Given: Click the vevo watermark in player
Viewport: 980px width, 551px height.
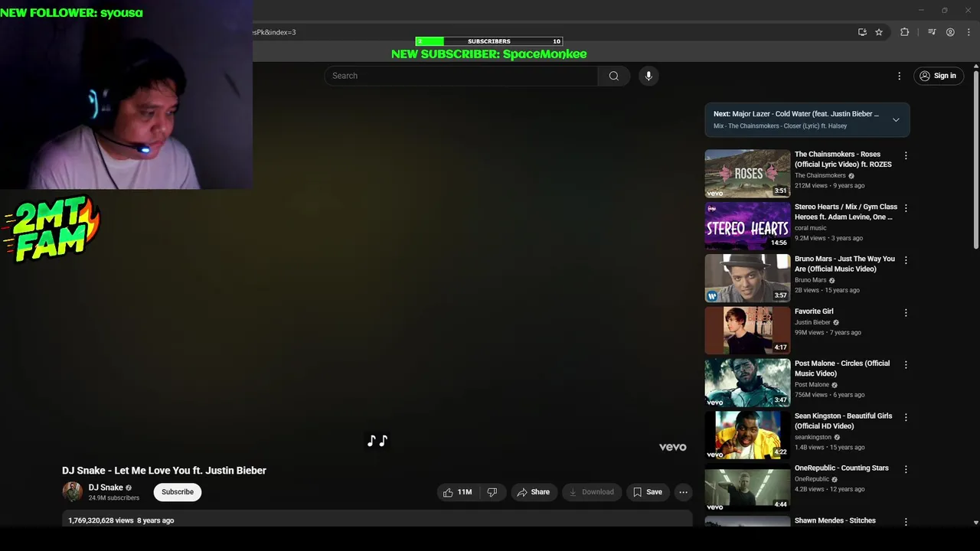Looking at the screenshot, I should [x=673, y=447].
